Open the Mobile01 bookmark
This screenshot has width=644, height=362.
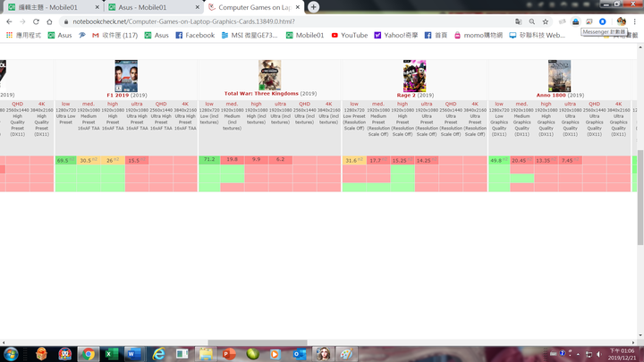[305, 35]
